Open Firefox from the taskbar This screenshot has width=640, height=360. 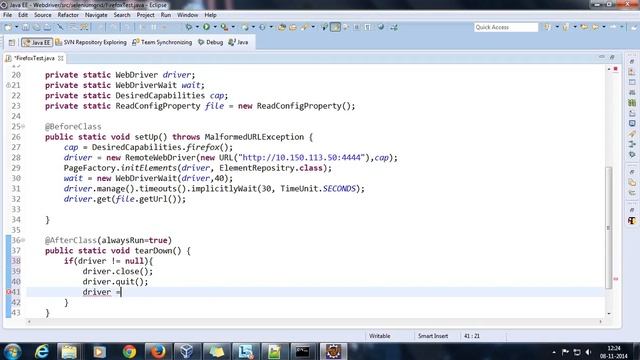coord(158,351)
